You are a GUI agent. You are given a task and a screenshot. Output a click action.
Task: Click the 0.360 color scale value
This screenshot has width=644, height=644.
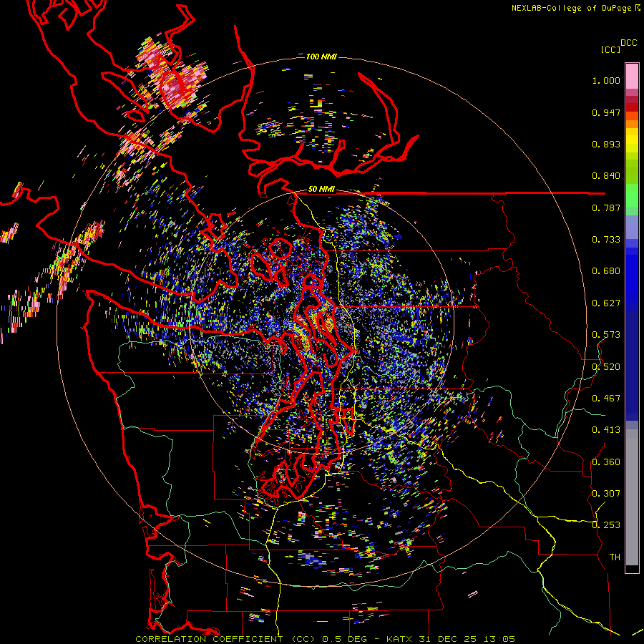(x=606, y=462)
